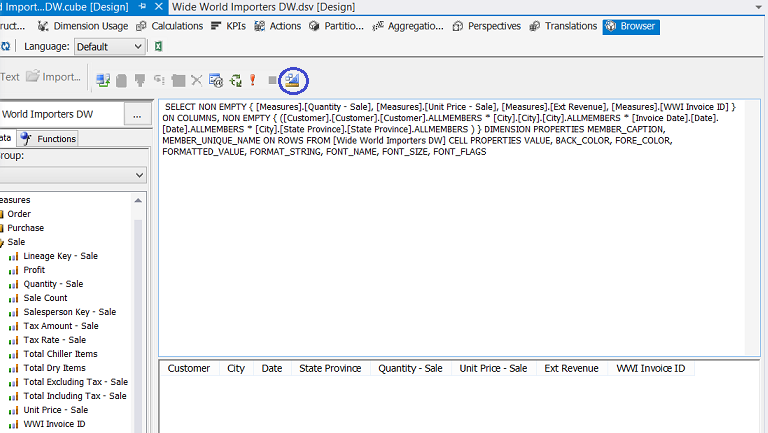Select WWI Invoice ID measure in tree

54,424
